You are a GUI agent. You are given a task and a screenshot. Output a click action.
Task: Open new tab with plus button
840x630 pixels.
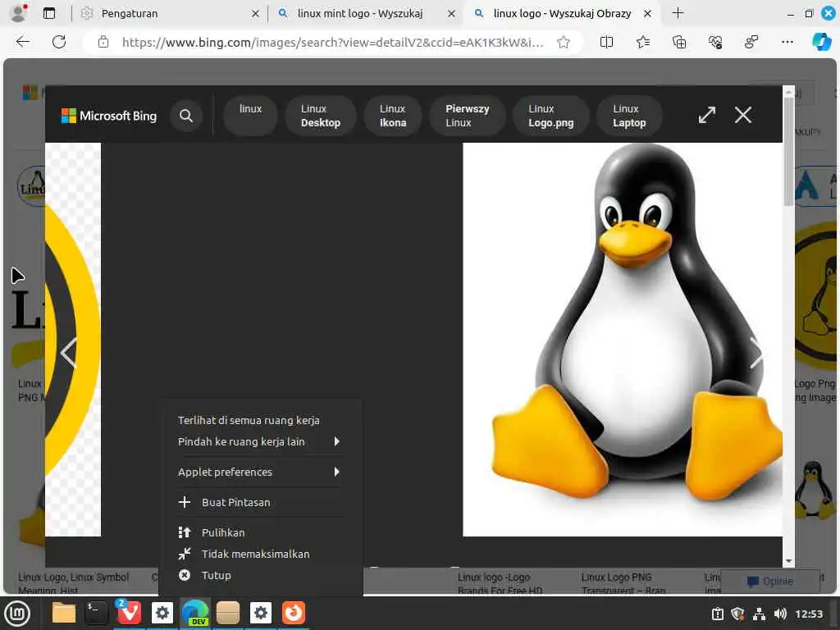(678, 13)
